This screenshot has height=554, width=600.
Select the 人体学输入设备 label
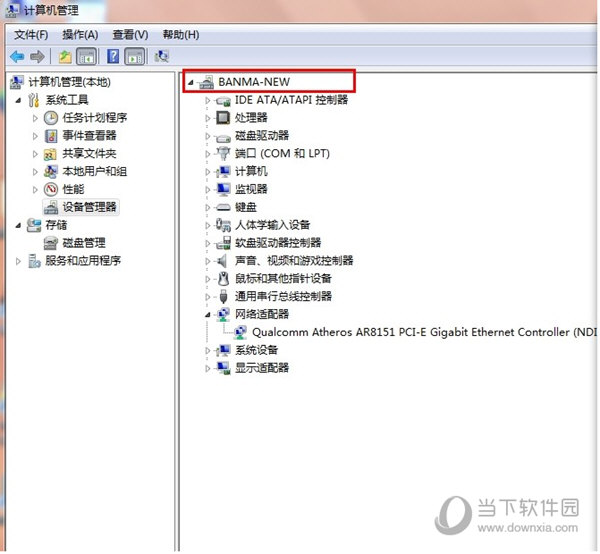[x=272, y=225]
